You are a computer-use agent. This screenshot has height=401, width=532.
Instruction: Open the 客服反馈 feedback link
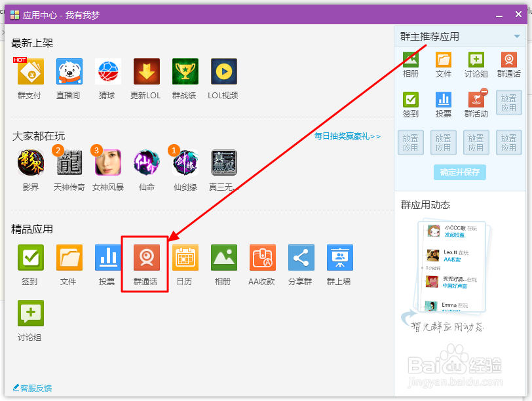tap(32, 388)
